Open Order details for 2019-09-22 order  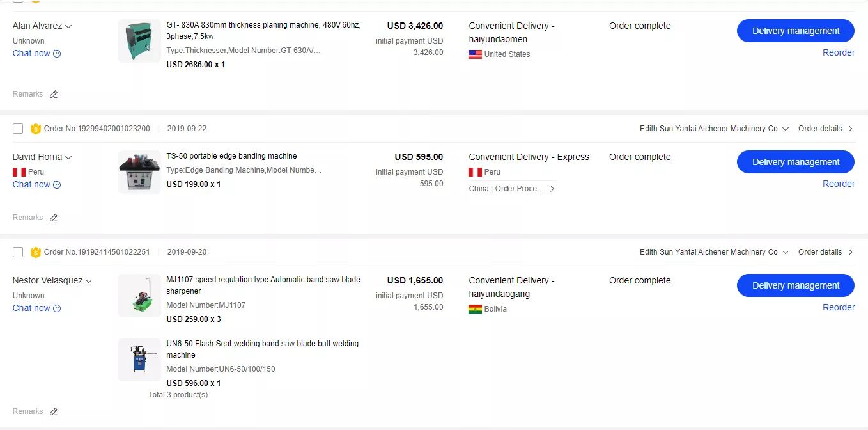click(825, 129)
